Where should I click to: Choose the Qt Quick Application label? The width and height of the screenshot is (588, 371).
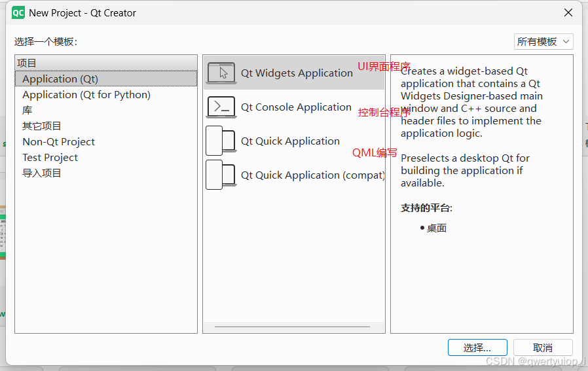coord(290,141)
